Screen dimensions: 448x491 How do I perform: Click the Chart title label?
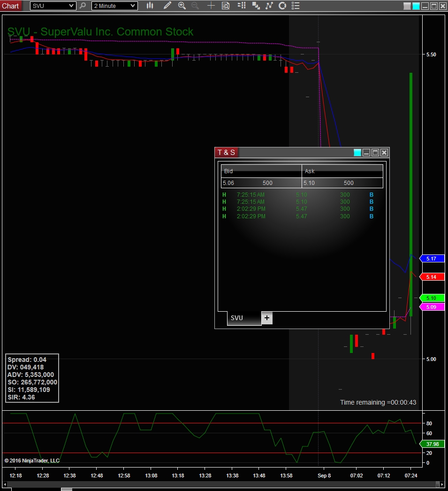10,6
